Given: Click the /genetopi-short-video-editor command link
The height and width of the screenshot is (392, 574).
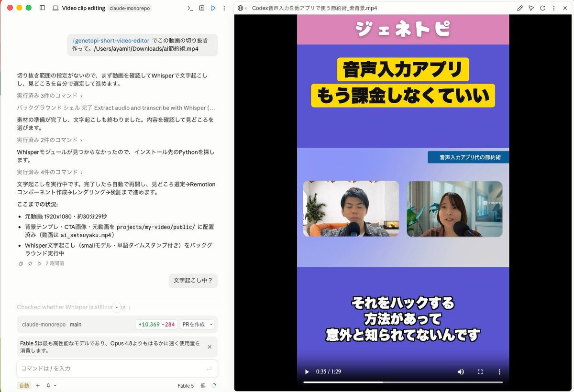Looking at the screenshot, I should (111, 41).
